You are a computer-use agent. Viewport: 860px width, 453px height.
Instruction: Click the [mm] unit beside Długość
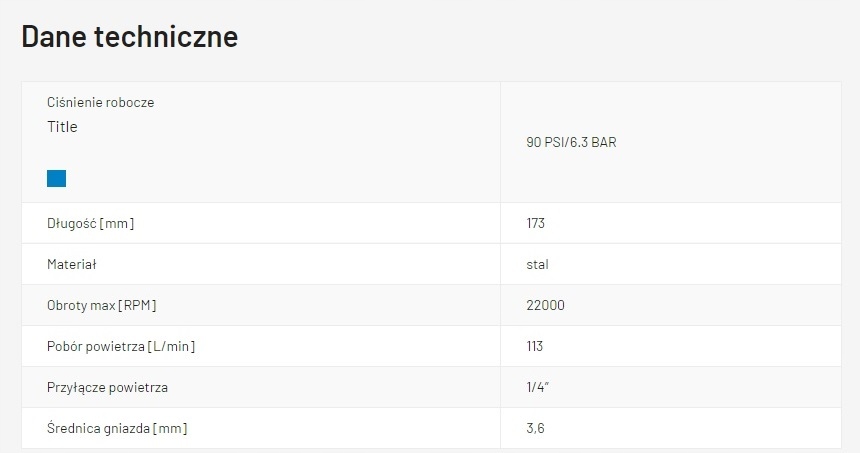[117, 223]
